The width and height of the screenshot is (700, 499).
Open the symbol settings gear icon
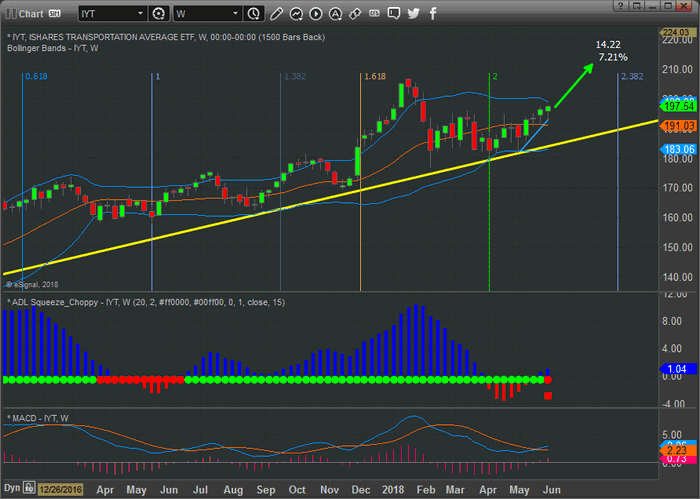158,14
